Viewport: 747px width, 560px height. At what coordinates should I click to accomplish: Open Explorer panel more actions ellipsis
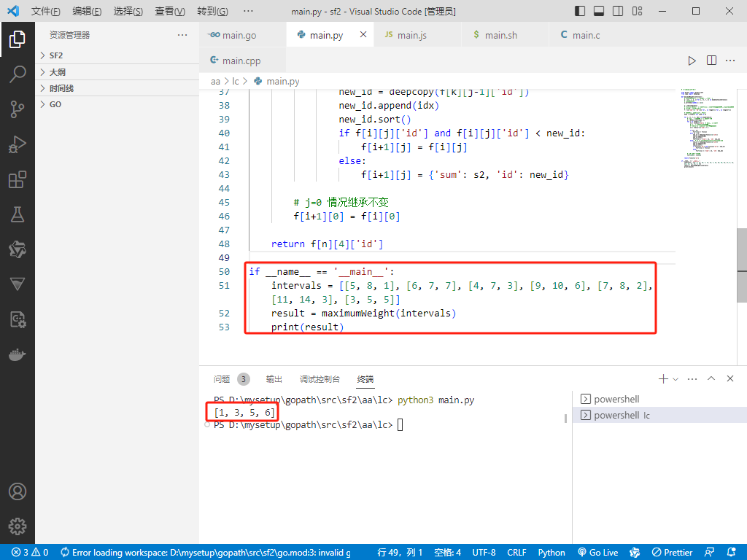(x=182, y=35)
